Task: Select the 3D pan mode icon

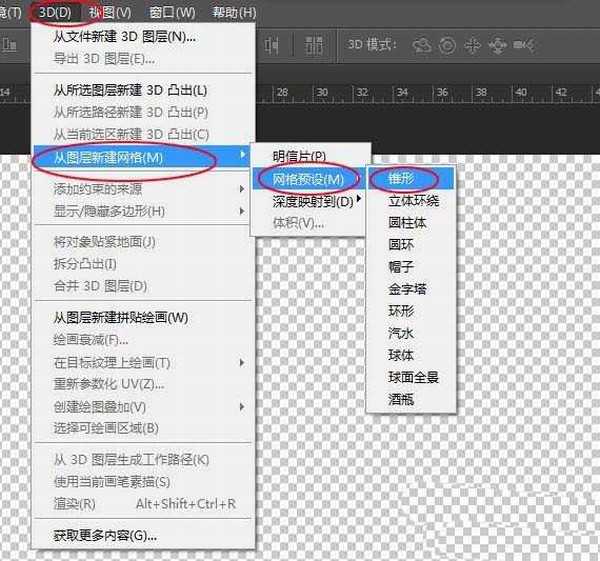Action: [470, 46]
